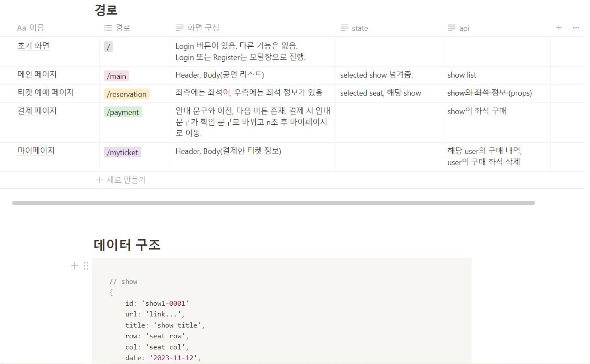Image resolution: width=590 pixels, height=364 pixels.
Task: Click the '데이터 구조' heading
Action: [x=127, y=245]
